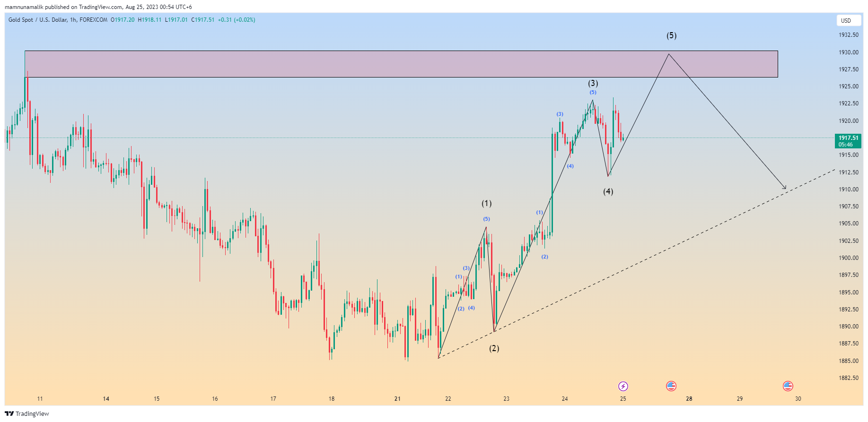Click the 1920.00 price axis label
868x422 pixels.
coord(849,121)
